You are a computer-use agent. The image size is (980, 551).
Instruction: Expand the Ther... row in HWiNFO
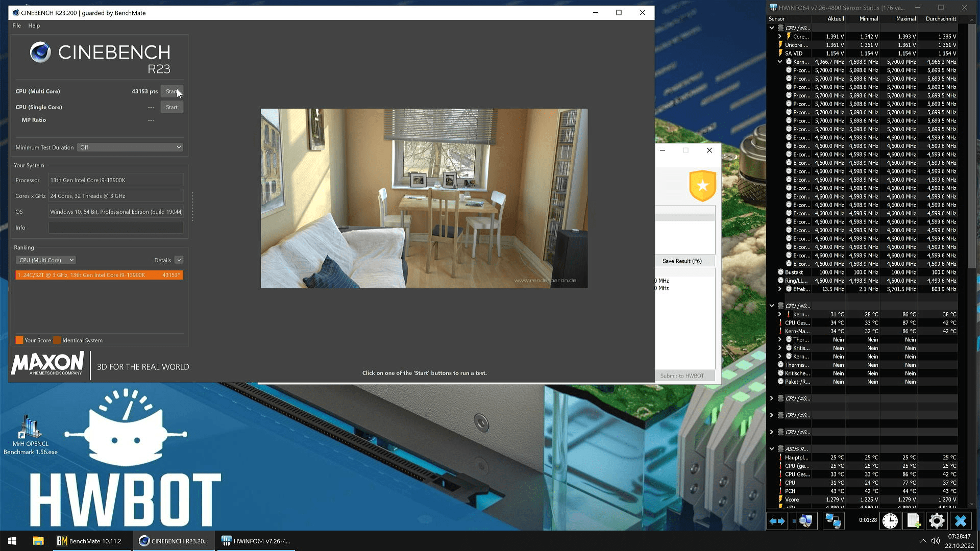click(779, 340)
